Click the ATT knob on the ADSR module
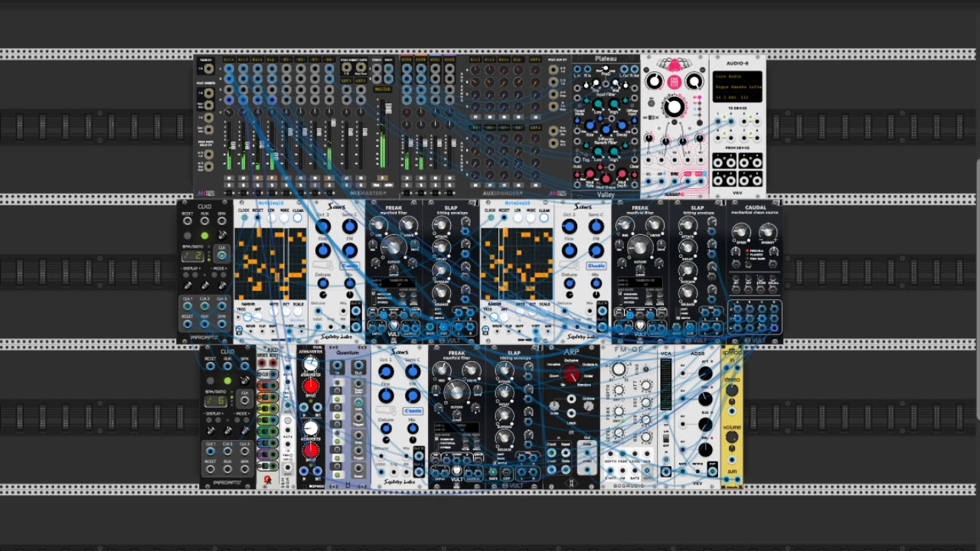980x551 pixels. click(x=704, y=374)
